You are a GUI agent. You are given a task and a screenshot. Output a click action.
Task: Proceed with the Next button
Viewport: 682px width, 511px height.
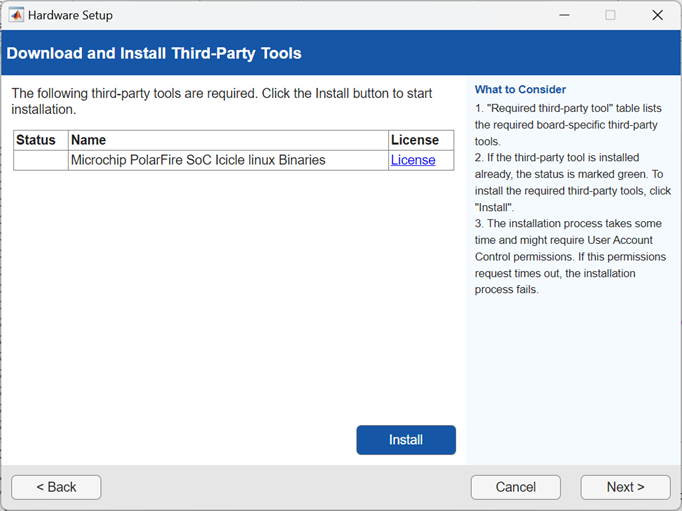[625, 487]
